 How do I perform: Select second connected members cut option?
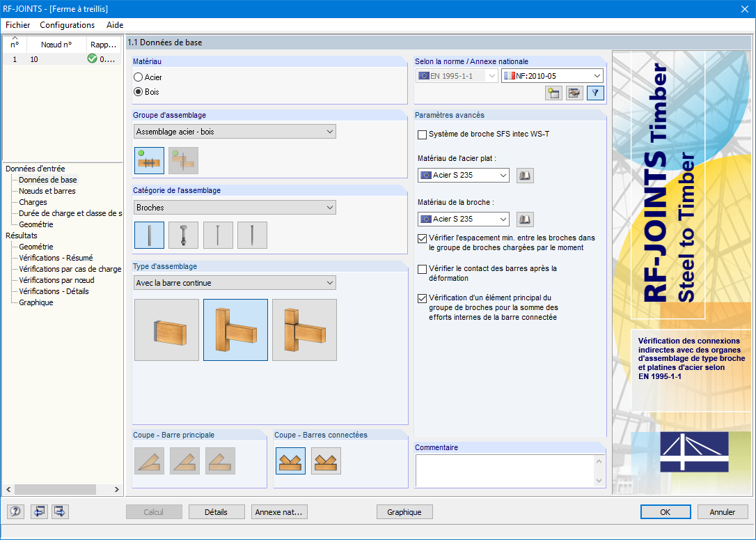(326, 461)
